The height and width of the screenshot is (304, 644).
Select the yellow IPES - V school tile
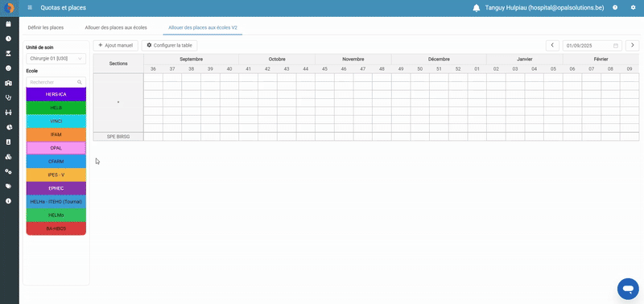56,175
